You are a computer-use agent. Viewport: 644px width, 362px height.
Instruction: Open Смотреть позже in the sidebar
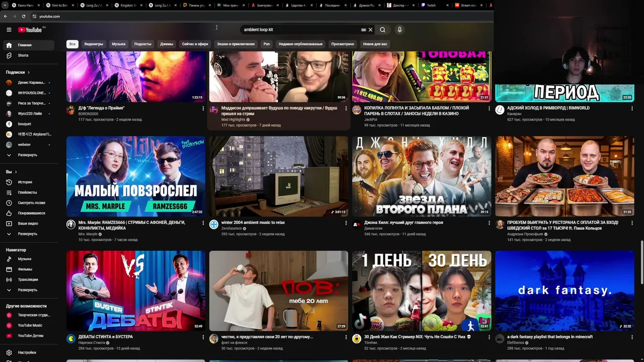pos(29,203)
